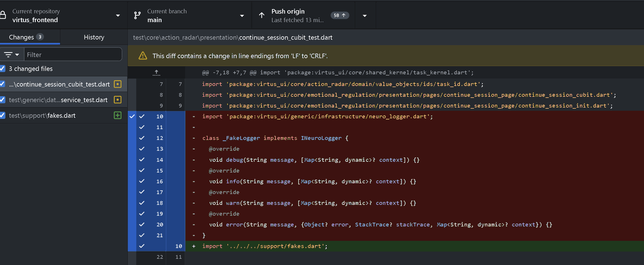Toggle the whole hunk selection checkmark

(131, 116)
